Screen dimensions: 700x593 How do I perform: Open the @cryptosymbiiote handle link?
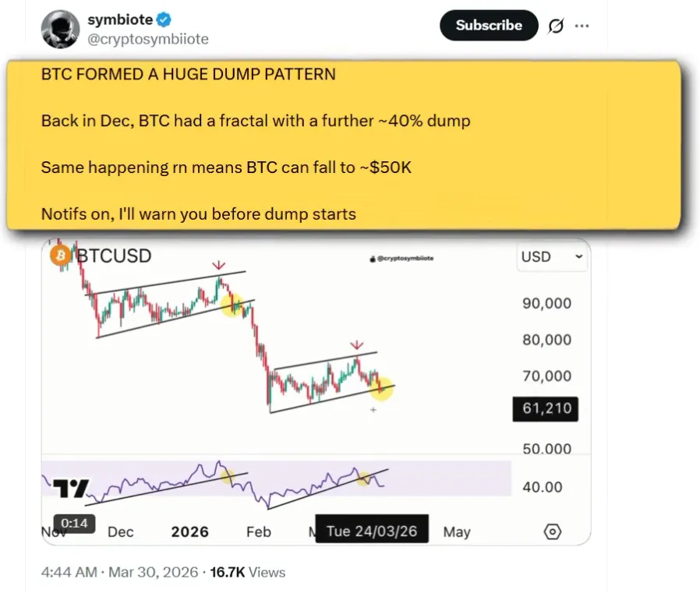(148, 39)
